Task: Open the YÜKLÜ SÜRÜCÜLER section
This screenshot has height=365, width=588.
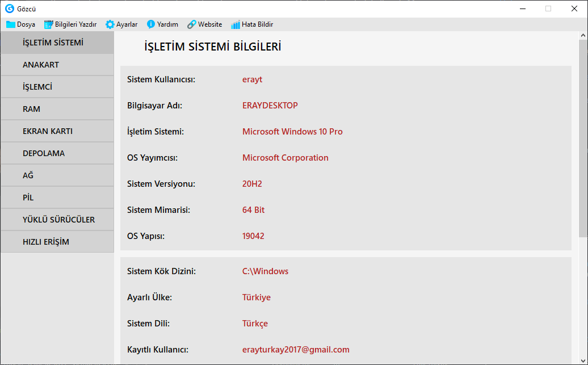Action: pyautogui.click(x=57, y=220)
